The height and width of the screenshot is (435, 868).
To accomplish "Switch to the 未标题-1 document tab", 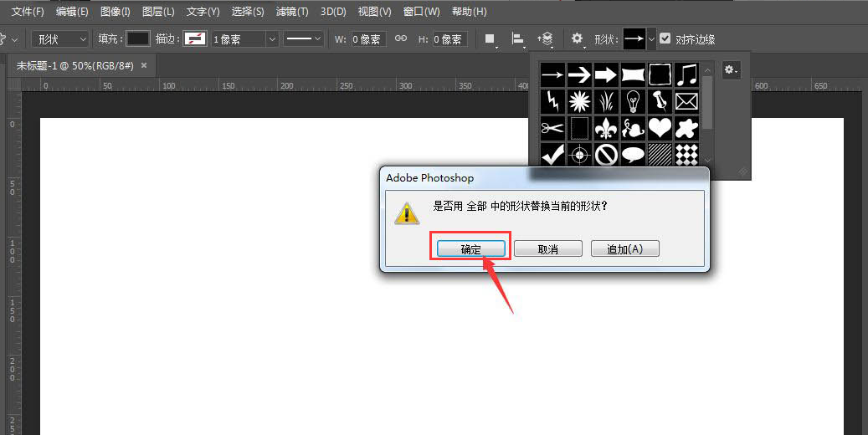I will click(x=74, y=66).
